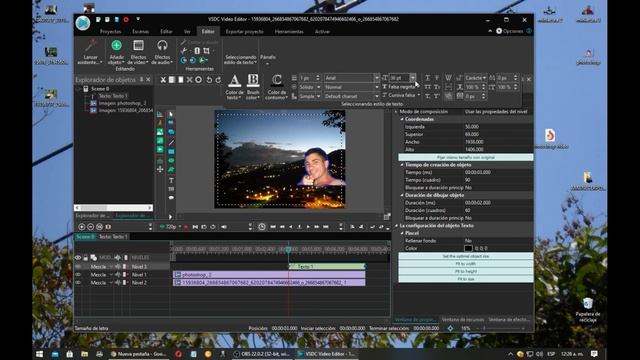Open Efectos de audio menu
640x360 pixels.
(x=162, y=52)
